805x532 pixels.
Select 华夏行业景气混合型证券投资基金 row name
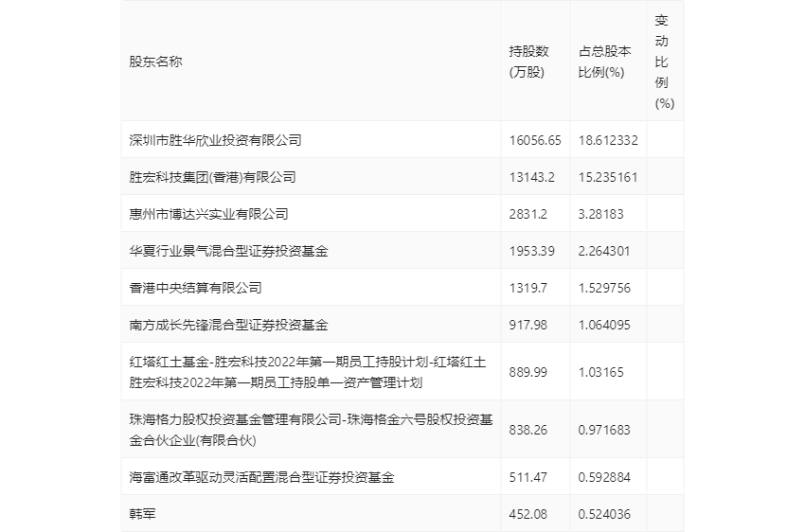pyautogui.click(x=228, y=251)
